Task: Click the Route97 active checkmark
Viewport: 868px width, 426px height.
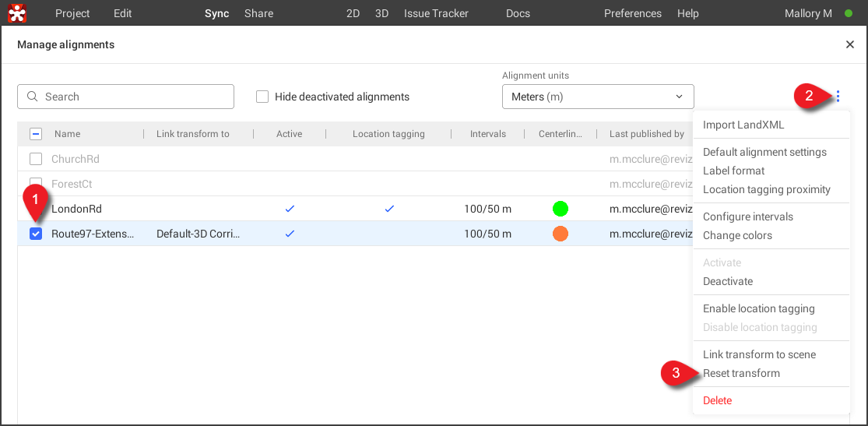Action: pyautogui.click(x=290, y=234)
